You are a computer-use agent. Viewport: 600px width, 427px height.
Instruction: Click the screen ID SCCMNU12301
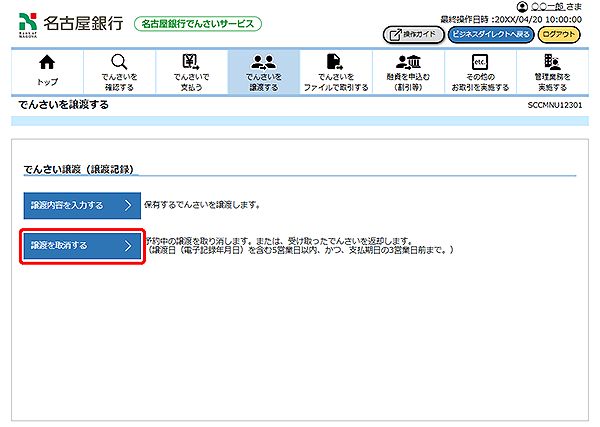click(555, 105)
